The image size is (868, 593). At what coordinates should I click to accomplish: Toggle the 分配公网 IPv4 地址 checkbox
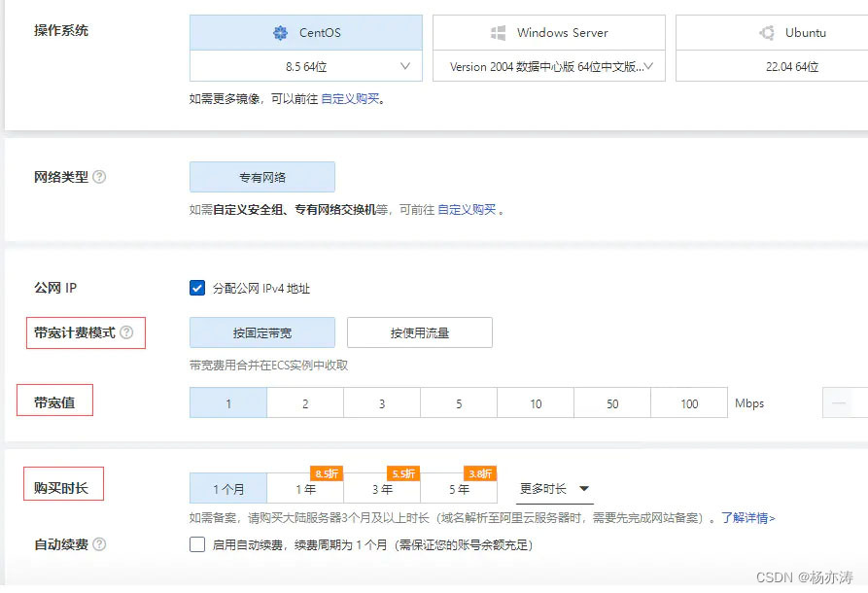[x=197, y=288]
